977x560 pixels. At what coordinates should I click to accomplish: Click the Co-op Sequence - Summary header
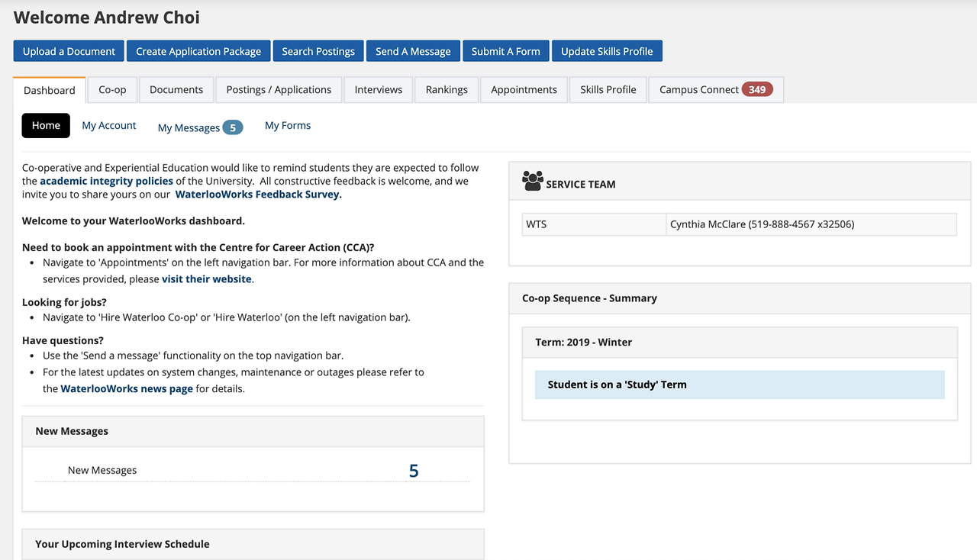[x=740, y=298]
